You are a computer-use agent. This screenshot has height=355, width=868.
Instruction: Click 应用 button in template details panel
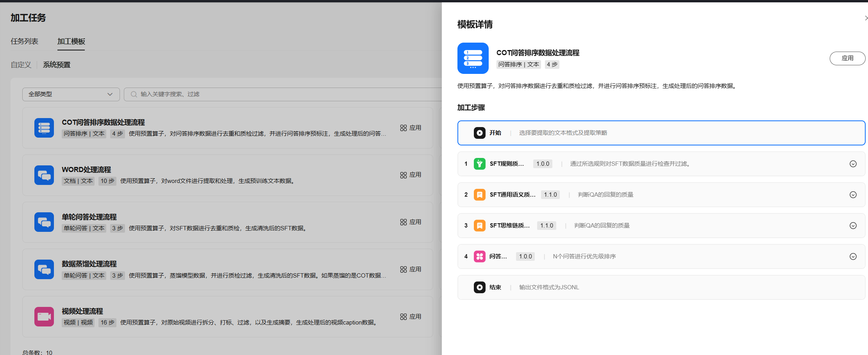pyautogui.click(x=847, y=58)
